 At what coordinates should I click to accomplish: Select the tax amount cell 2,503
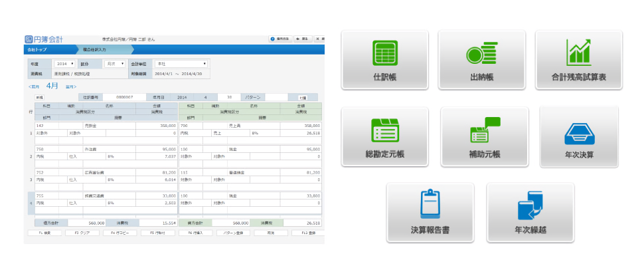[x=157, y=203]
